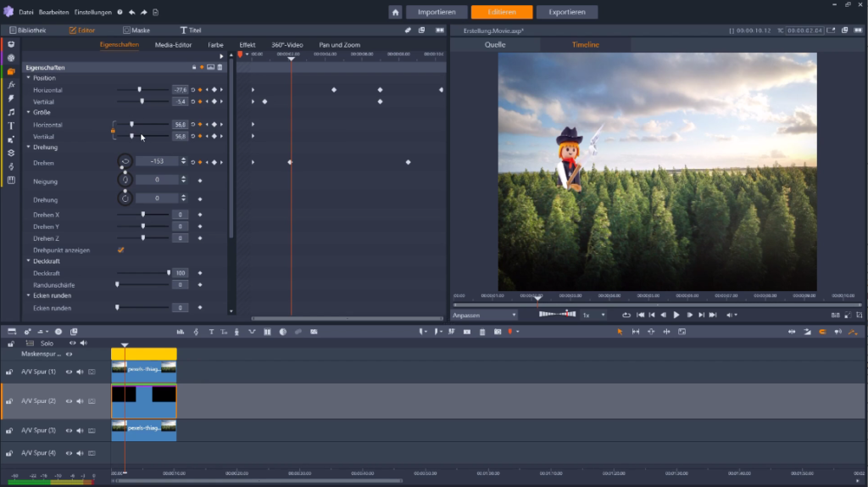Toggle Drehpunkt anzeigen checkbox
This screenshot has width=868, height=487.
point(120,250)
